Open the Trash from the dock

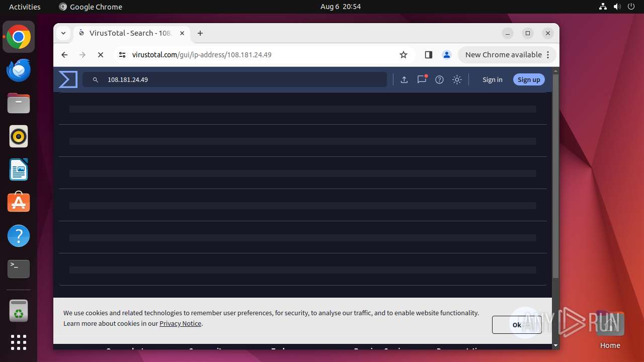(19, 311)
